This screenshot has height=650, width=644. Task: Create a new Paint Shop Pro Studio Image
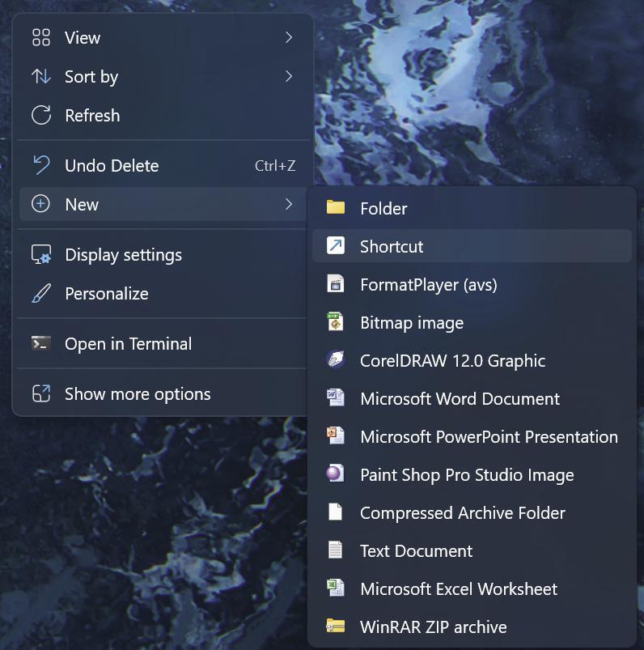pos(472,474)
